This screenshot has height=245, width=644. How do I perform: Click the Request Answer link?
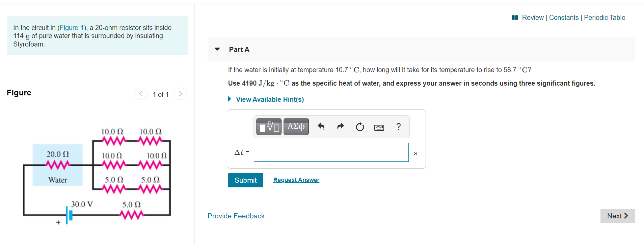pos(296,180)
